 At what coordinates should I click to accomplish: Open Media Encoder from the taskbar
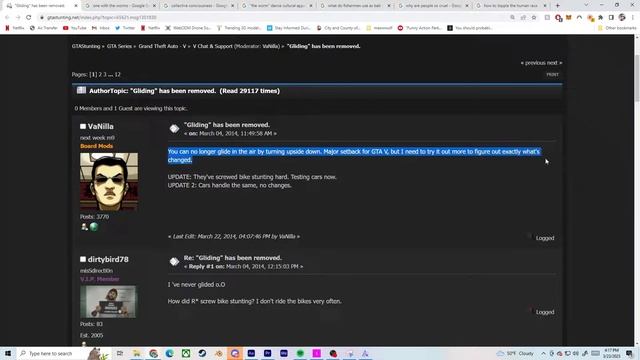[x=284, y=353]
